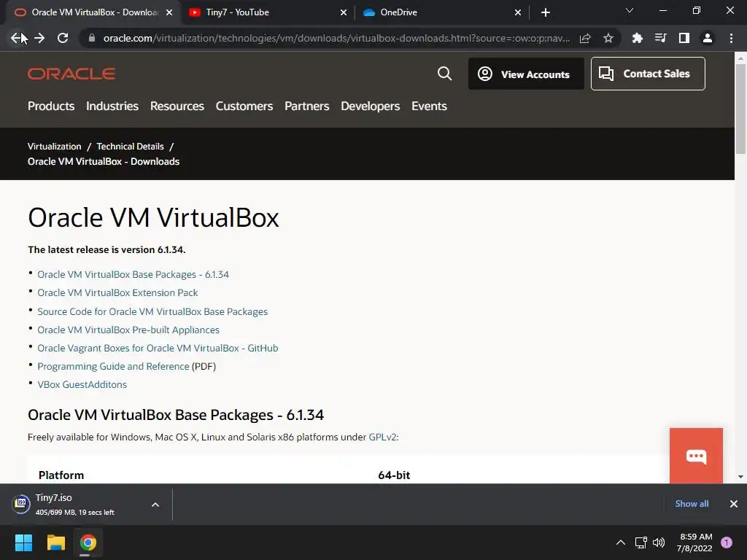The image size is (747, 560).
Task: Open the volume tray icon
Action: pyautogui.click(x=659, y=542)
